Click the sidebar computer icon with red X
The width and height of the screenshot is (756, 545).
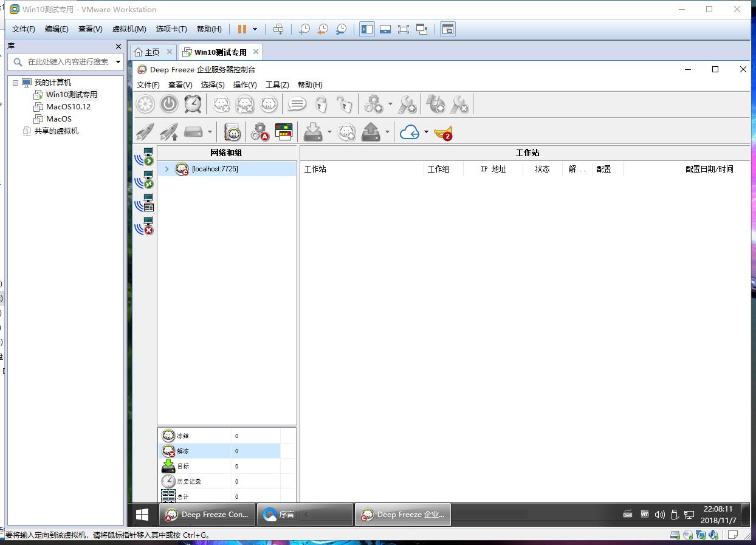tap(145, 226)
